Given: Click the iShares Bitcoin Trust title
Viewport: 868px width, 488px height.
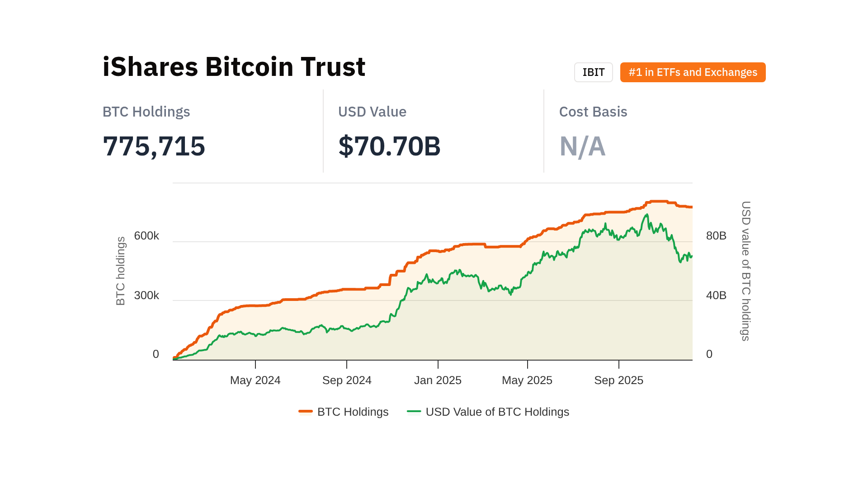Looking at the screenshot, I should coord(234,66).
